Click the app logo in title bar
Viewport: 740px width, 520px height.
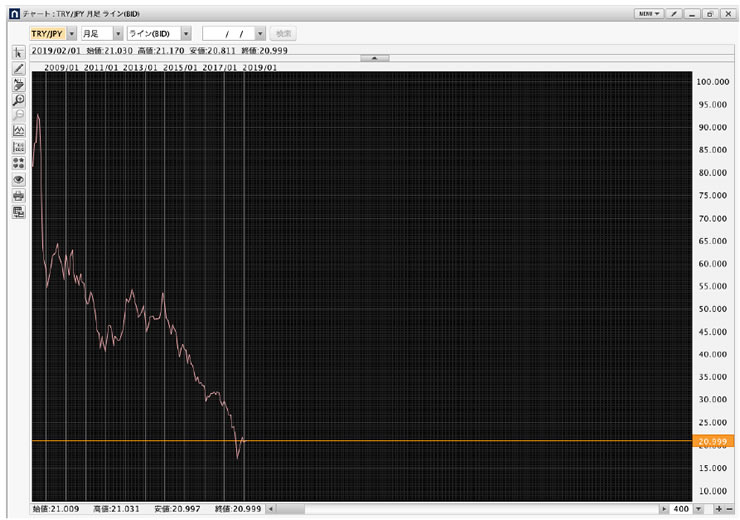(15, 14)
